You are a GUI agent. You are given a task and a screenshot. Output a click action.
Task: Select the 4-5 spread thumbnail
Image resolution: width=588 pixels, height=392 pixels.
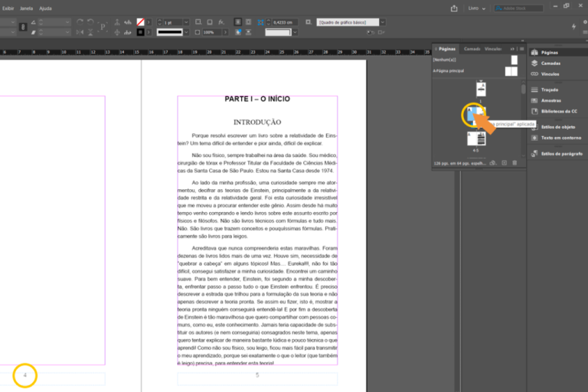point(476,139)
